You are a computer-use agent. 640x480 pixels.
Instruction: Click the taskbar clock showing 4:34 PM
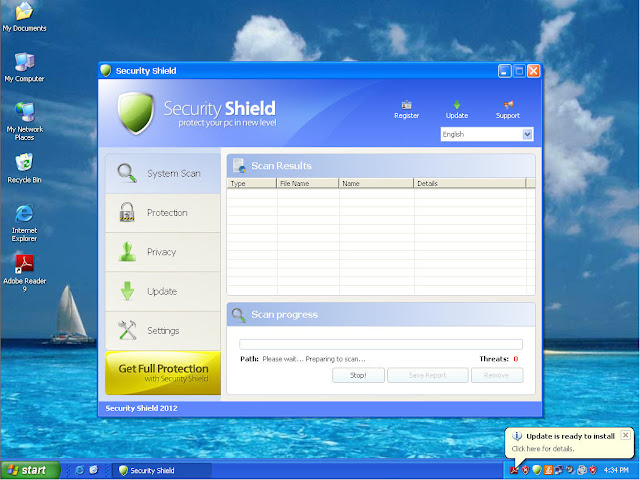pos(616,470)
